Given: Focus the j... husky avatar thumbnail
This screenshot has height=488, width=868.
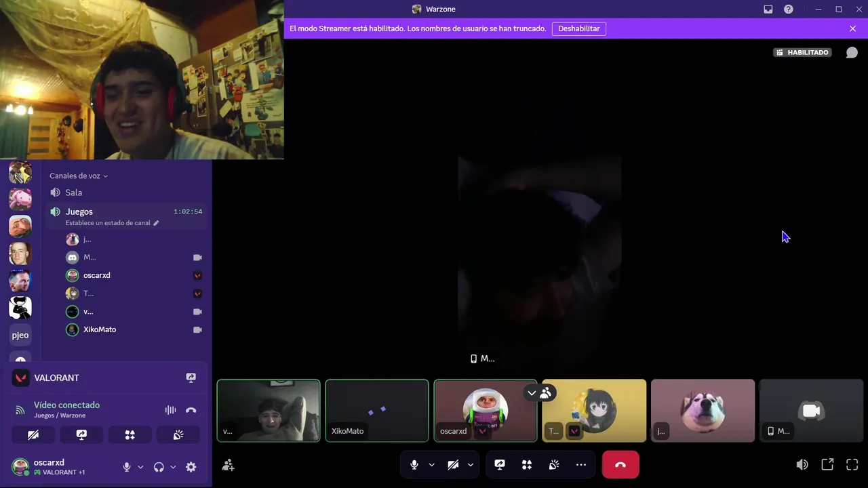Looking at the screenshot, I should (703, 411).
